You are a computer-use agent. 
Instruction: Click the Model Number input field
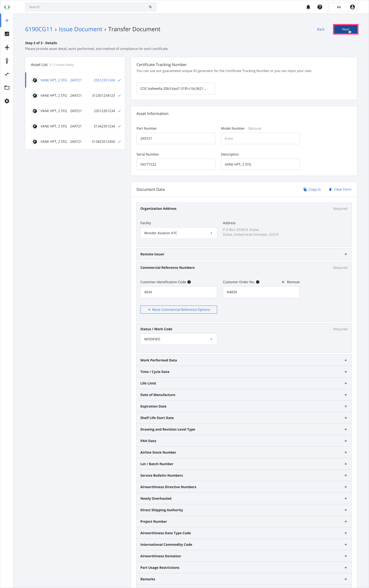point(260,138)
